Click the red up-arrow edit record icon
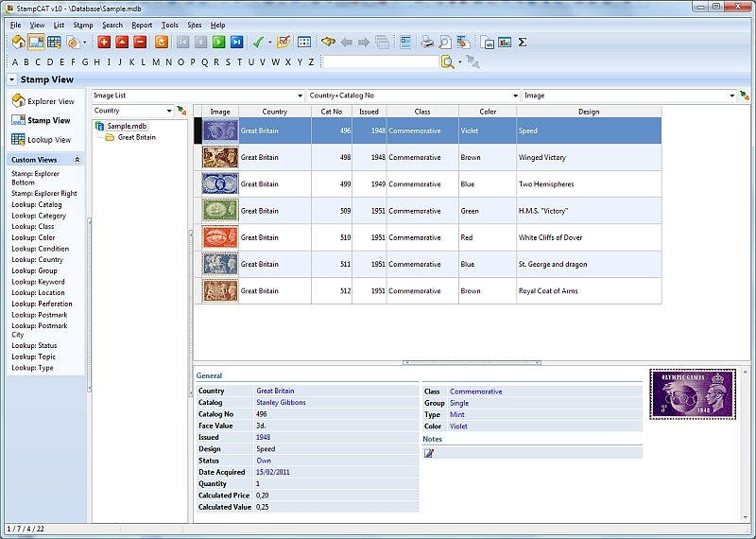 click(x=122, y=43)
